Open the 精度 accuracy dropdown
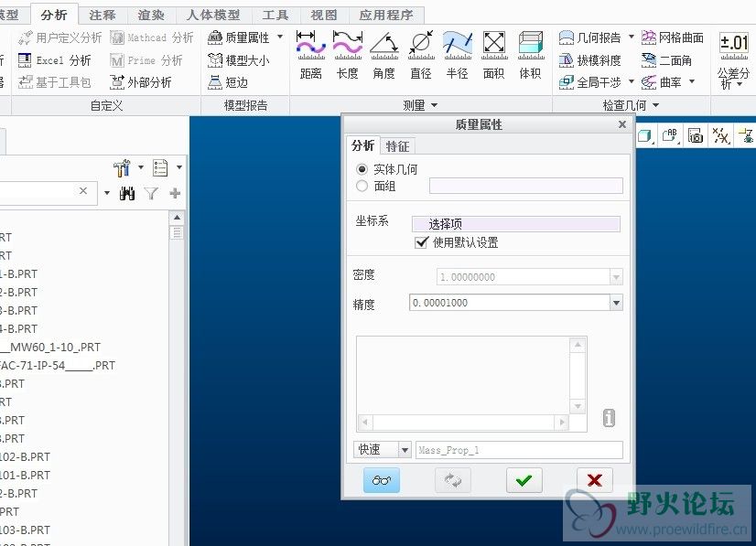The width and height of the screenshot is (756, 546). click(616, 303)
